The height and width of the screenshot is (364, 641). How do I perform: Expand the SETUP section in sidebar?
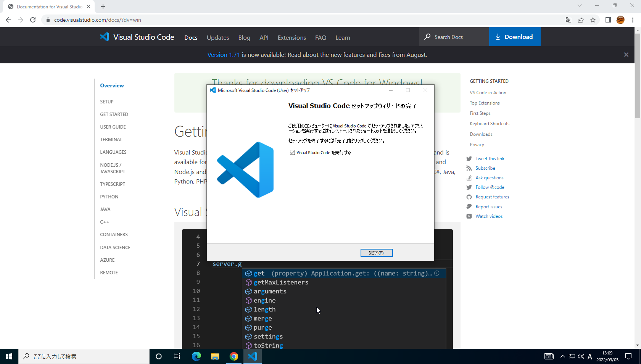[107, 102]
